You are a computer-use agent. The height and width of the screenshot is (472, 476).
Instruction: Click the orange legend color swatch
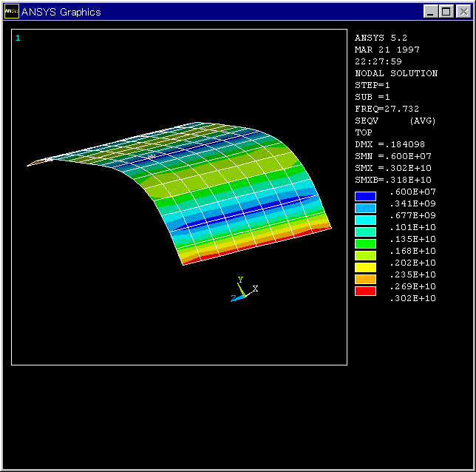tap(365, 280)
